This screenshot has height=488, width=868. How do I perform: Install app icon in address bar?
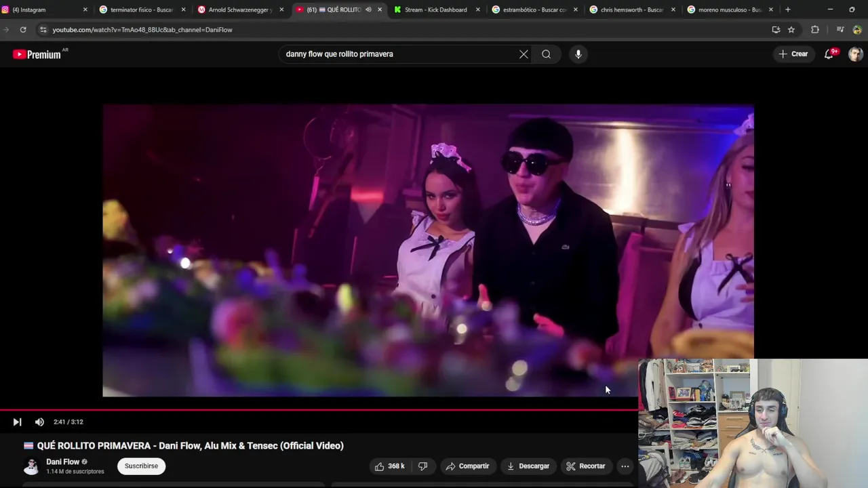(x=776, y=30)
